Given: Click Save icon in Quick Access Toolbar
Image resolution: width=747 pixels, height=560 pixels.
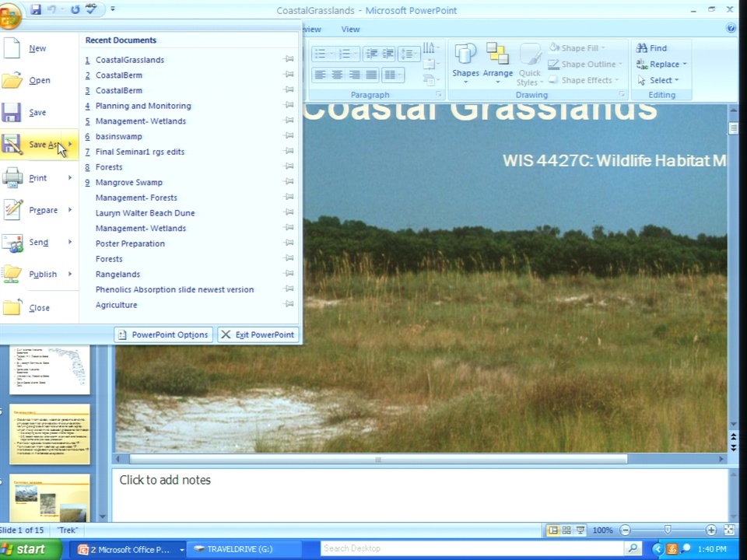Looking at the screenshot, I should [35, 9].
